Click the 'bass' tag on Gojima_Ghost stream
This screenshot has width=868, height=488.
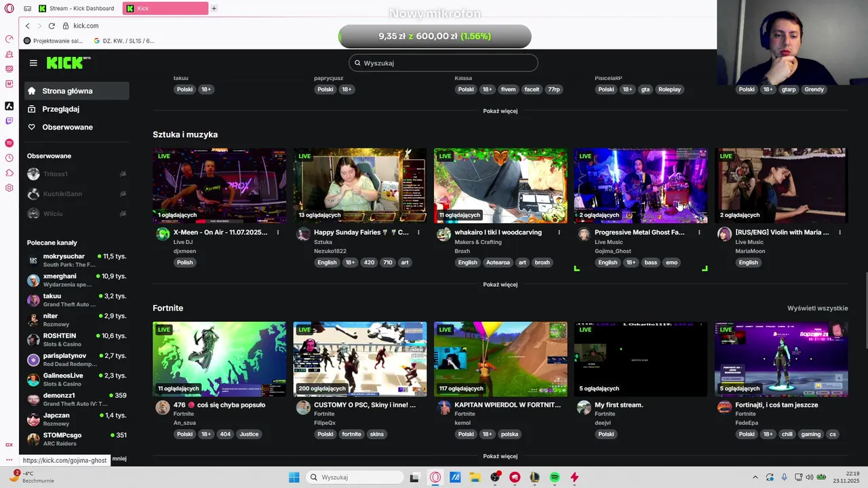651,263
